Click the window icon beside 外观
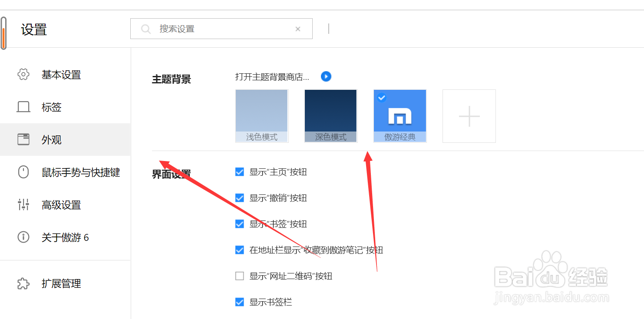Viewport: 644px width, 319px height. click(23, 139)
